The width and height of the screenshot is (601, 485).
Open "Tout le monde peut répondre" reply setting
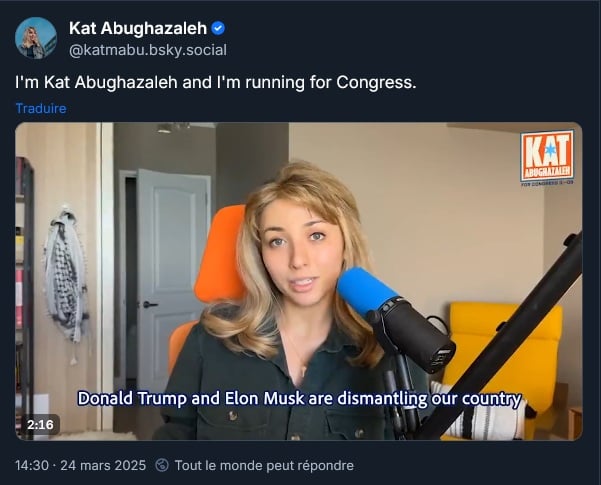pos(264,465)
